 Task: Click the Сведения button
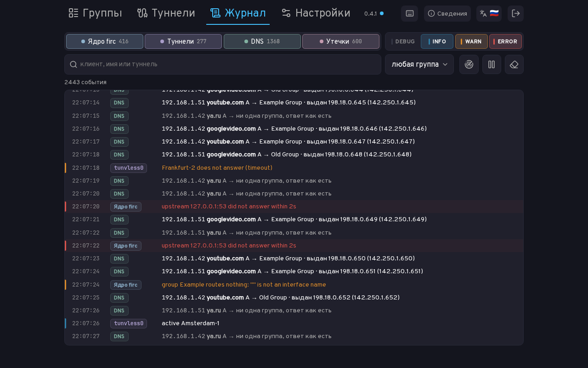447,13
